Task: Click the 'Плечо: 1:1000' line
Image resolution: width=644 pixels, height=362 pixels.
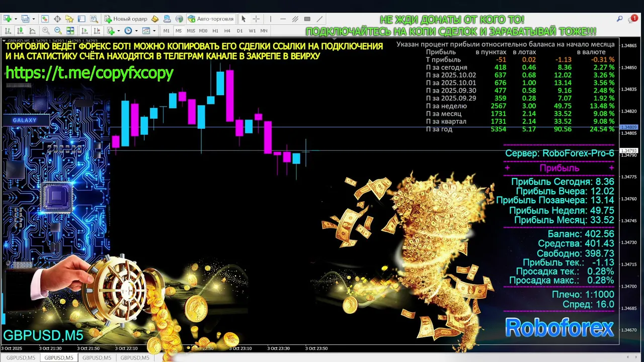Action: point(583,295)
